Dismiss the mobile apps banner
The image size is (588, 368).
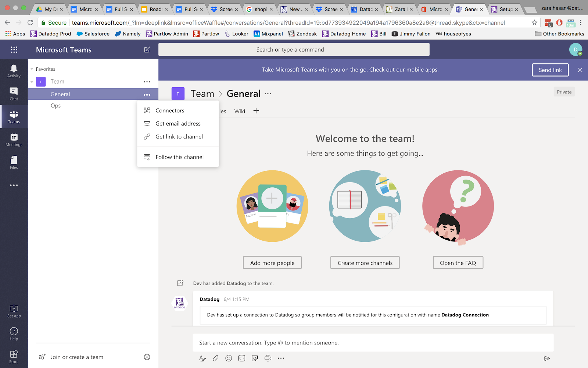tap(580, 70)
